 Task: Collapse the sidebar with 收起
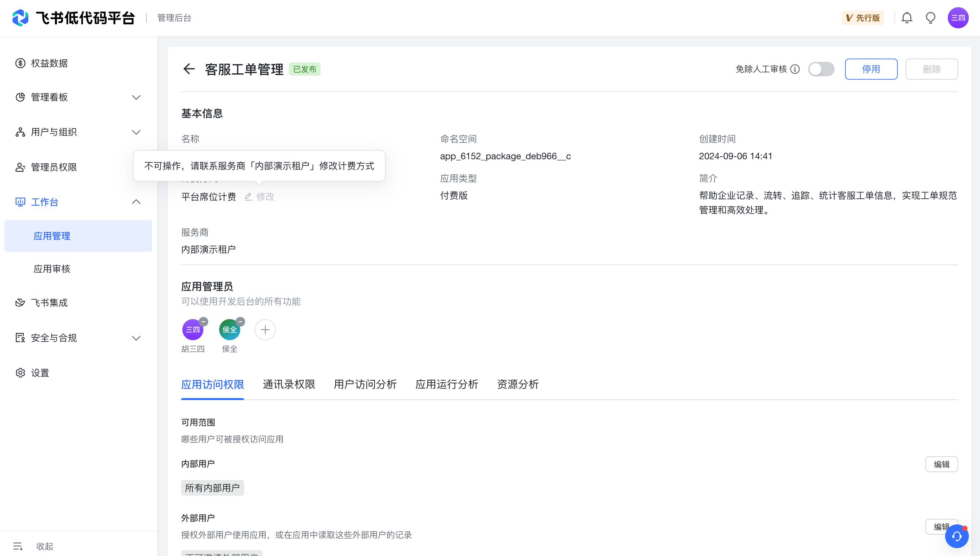45,546
